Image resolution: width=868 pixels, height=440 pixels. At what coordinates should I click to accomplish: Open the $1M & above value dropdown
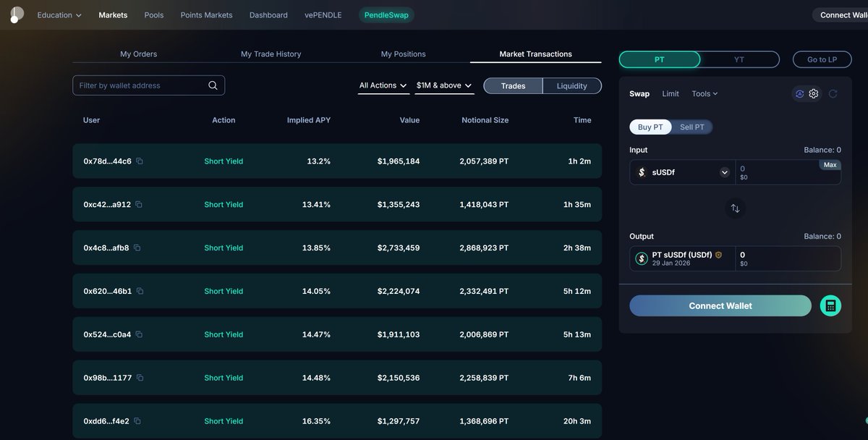pyautogui.click(x=444, y=85)
